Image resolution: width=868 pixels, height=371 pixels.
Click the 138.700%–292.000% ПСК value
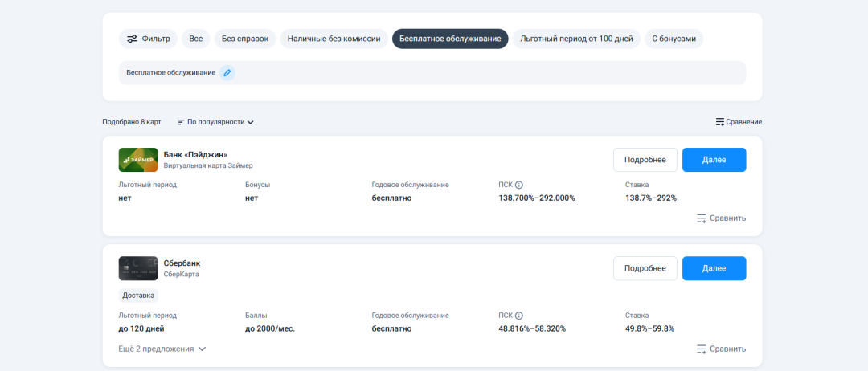pos(536,198)
